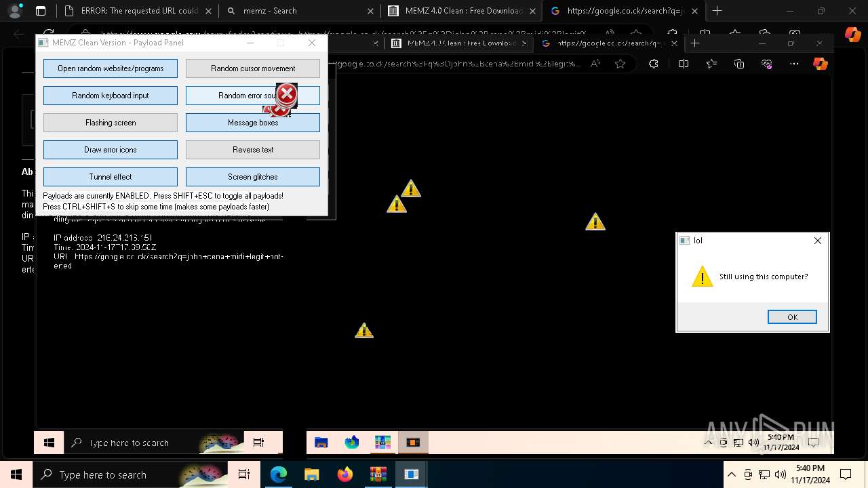Toggle the Draw error icons payload
The image size is (868, 488).
111,150
